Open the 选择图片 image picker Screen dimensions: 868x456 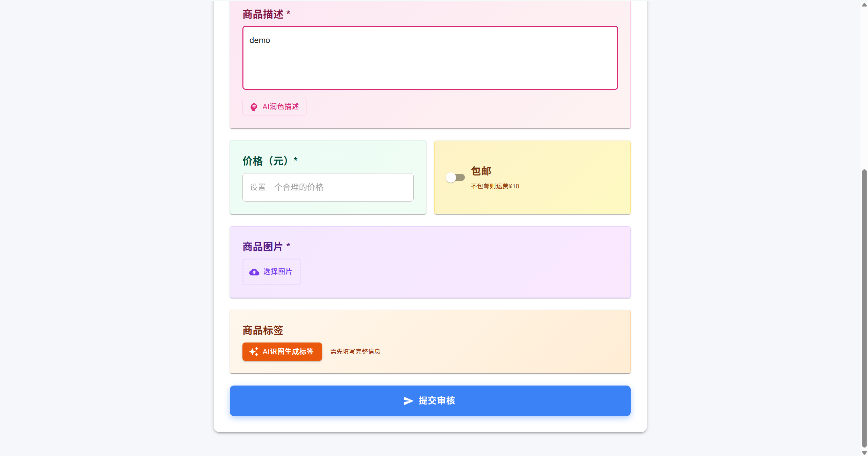coord(271,272)
